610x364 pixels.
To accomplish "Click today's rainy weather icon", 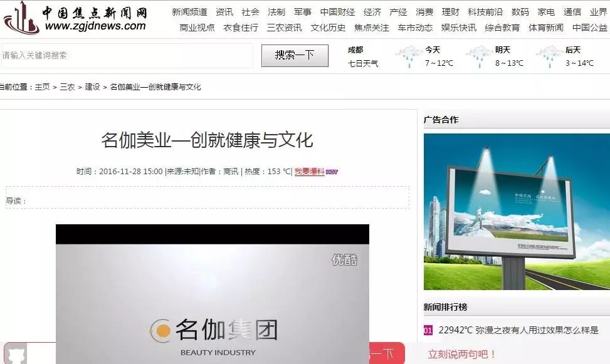I will pyautogui.click(x=409, y=56).
